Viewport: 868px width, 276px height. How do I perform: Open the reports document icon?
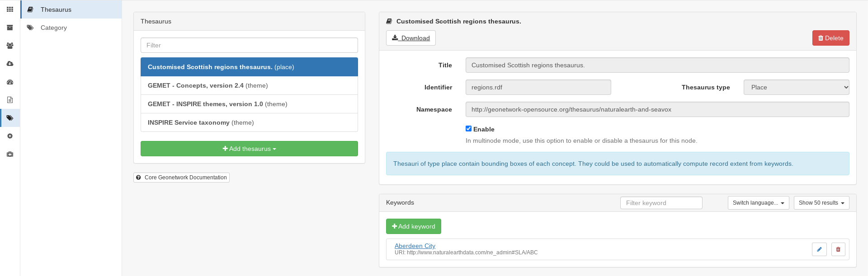click(10, 100)
